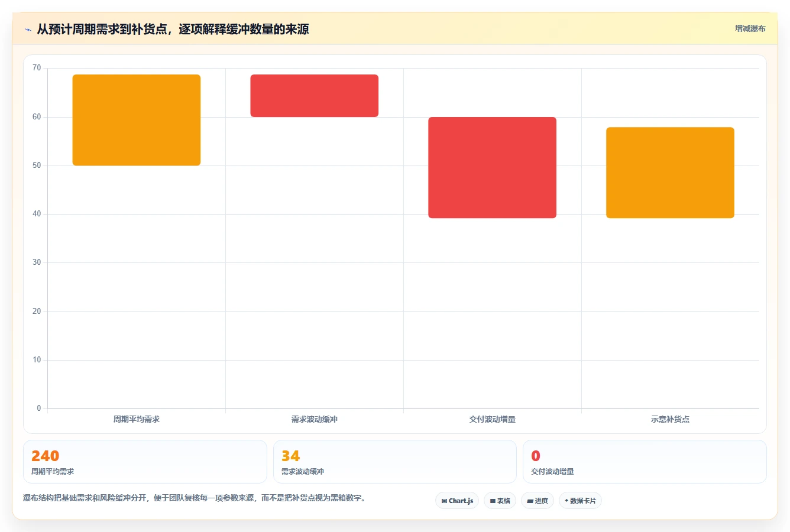Click the sparkle icon in 数据卡片 chip
The image size is (790, 532).
pos(566,501)
